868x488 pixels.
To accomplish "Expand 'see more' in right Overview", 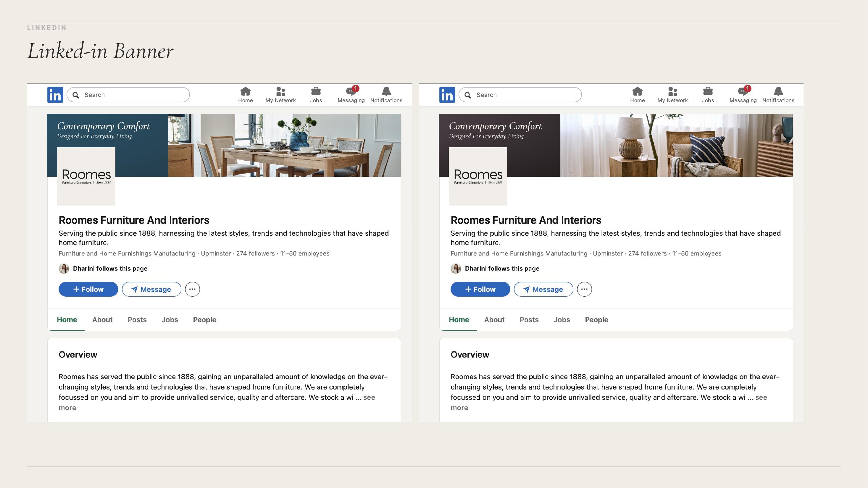I will (761, 397).
